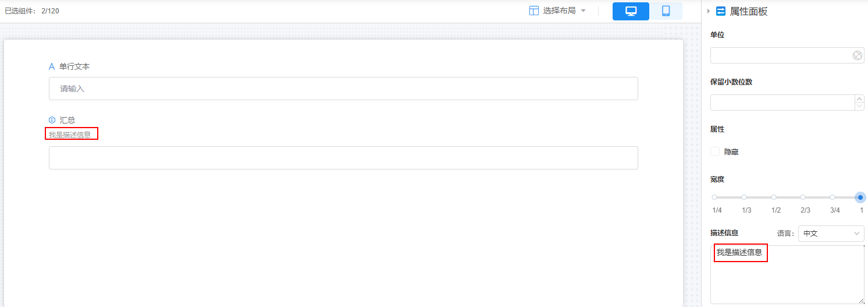Click the 汇总 component icon
Viewport: 868px width, 307px height.
tap(52, 120)
